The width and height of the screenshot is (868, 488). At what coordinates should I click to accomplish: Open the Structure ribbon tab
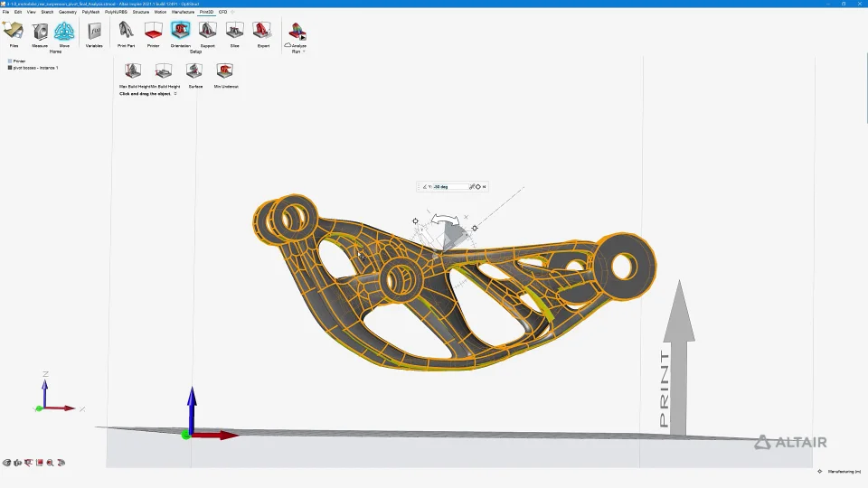click(x=141, y=12)
